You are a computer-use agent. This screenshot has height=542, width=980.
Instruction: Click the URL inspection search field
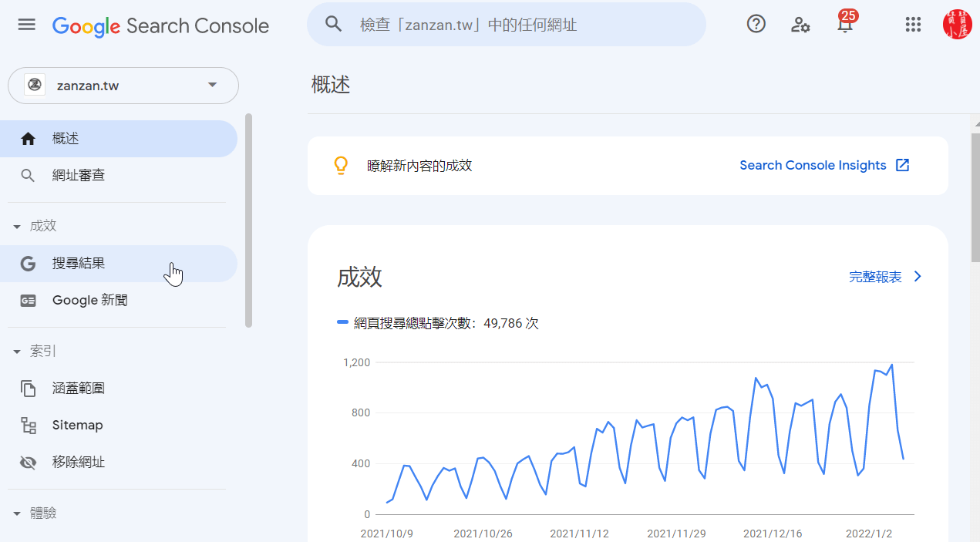pyautogui.click(x=507, y=25)
